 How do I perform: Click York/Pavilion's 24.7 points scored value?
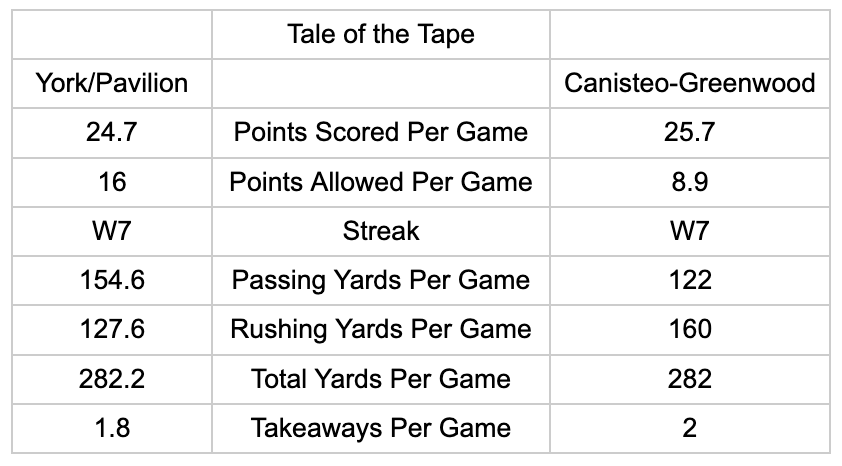coord(112,133)
